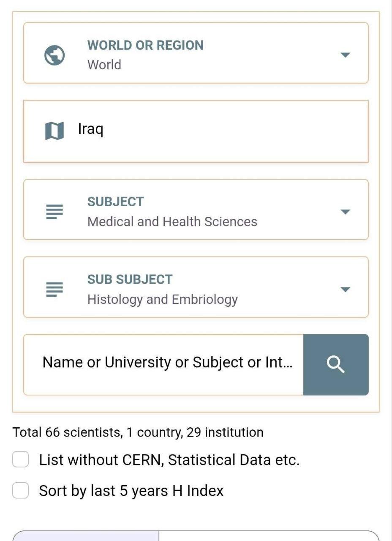
Task: Open the Subject dropdown arrow
Action: pos(345,212)
